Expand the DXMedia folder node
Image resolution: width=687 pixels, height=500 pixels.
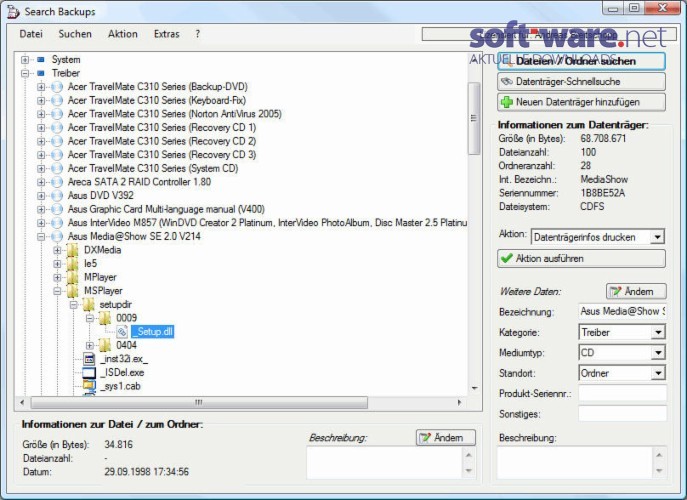[57, 250]
